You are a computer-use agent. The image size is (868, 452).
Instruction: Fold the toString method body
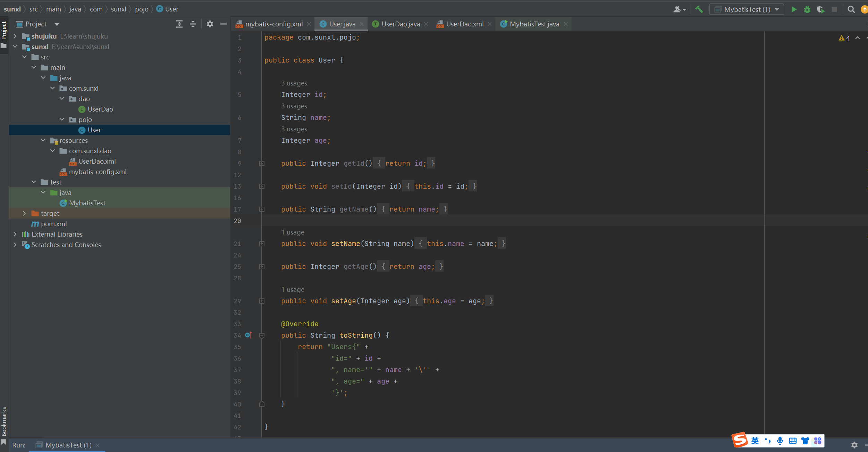[262, 335]
